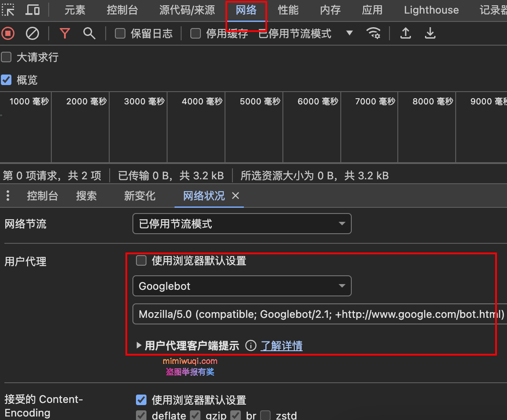
Task: Export HAR file with download arrow icon
Action: pyautogui.click(x=430, y=33)
